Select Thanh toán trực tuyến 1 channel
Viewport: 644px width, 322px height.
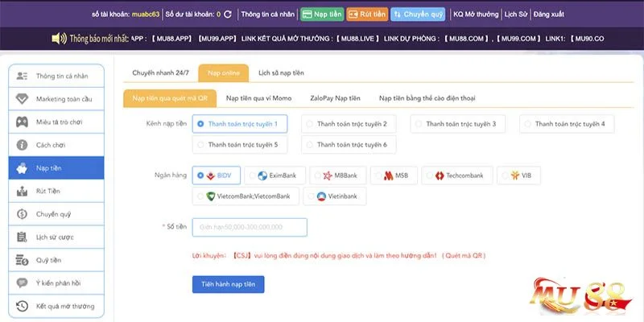click(240, 124)
